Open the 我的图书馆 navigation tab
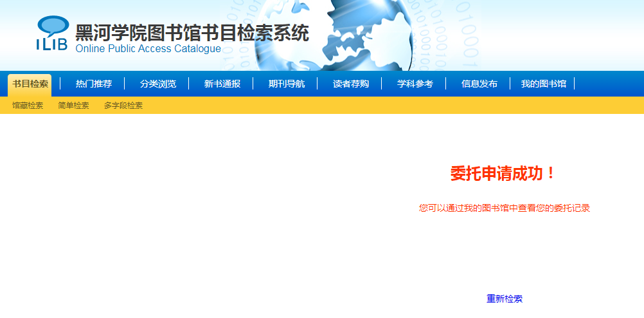Screen dimensions: 644x318 pyautogui.click(x=543, y=84)
